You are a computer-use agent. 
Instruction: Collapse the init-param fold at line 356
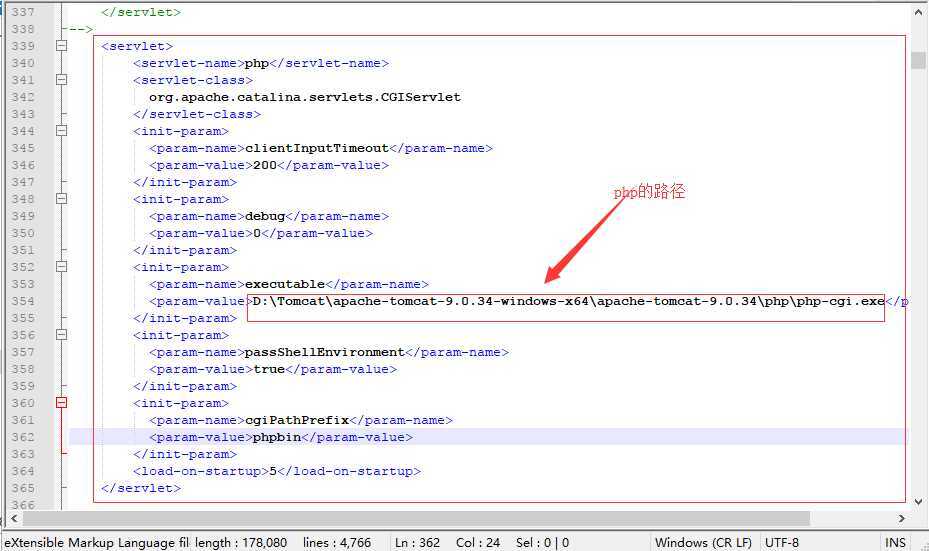61,335
